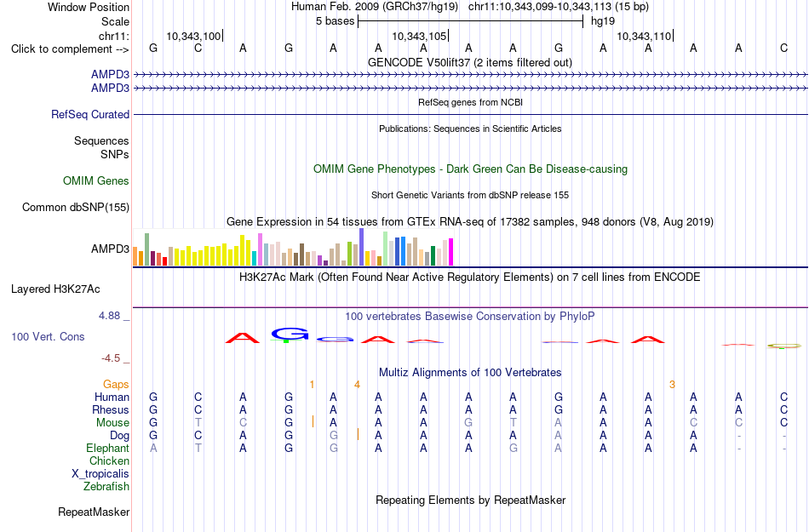Viewport: 809px width, 532px height.
Task: Open the H3K27Ac Mark ENCODE track title
Action: click(470, 277)
